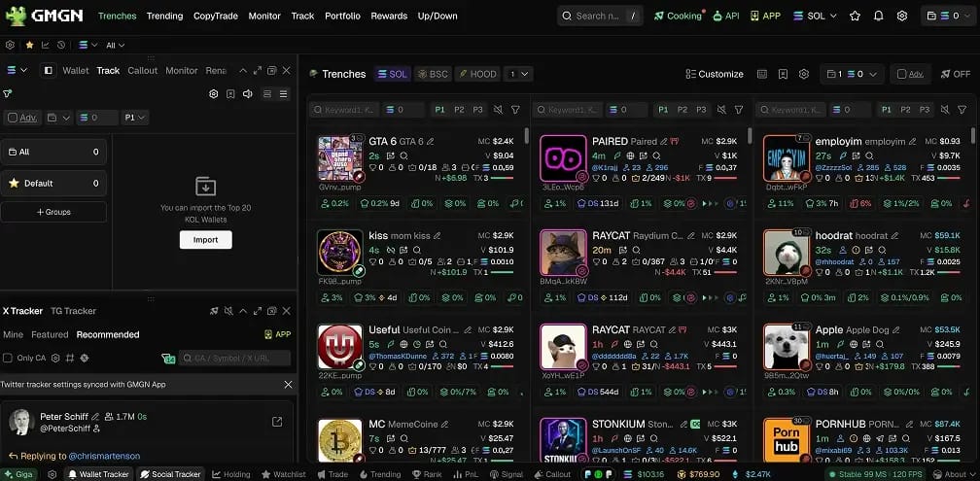This screenshot has height=481, width=980.
Task: Open Track panel settings hexagon icon
Action: tap(214, 93)
